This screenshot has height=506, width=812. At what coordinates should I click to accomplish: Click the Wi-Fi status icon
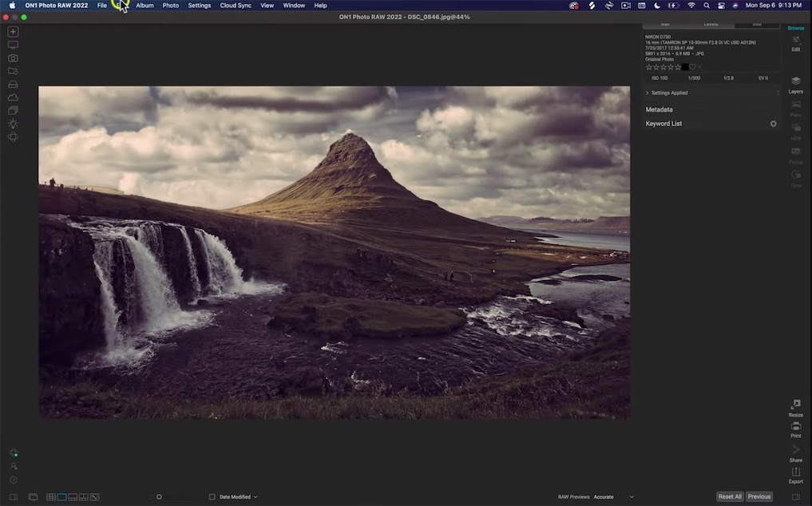pyautogui.click(x=691, y=6)
